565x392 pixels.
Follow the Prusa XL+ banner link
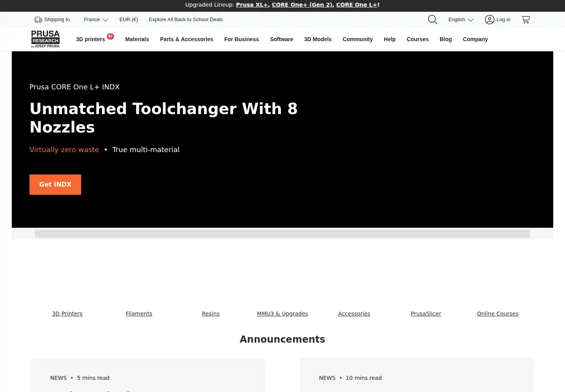252,5
